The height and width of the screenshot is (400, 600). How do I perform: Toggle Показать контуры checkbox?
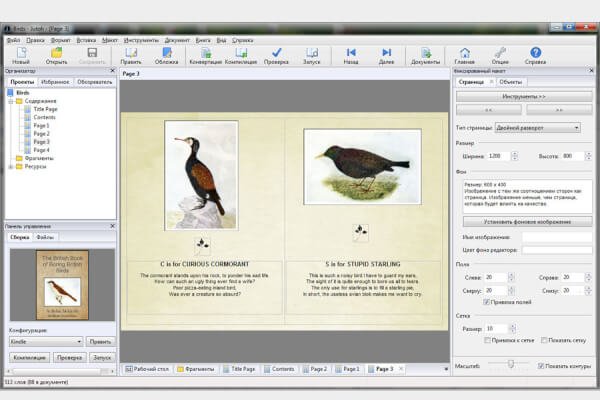click(541, 366)
